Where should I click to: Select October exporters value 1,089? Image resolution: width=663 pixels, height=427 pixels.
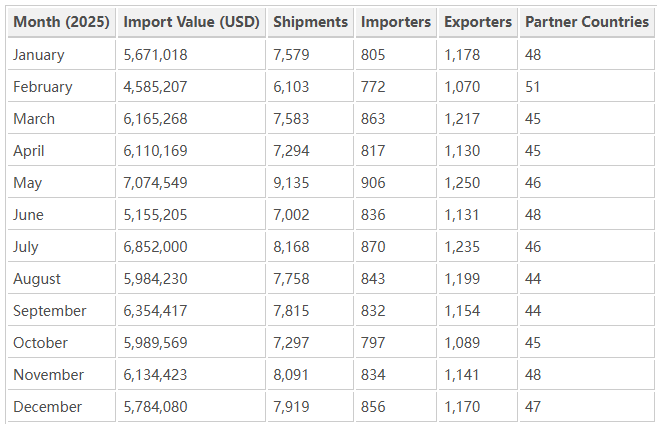pos(462,343)
